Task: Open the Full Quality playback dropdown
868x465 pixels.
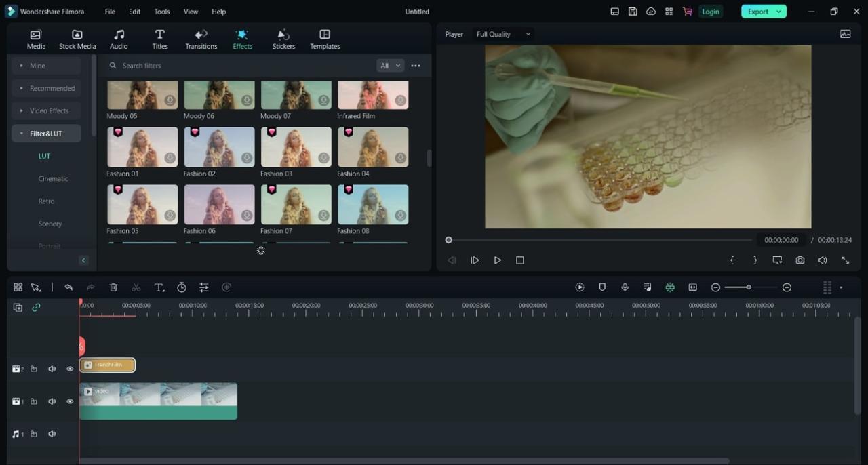Action: [503, 34]
